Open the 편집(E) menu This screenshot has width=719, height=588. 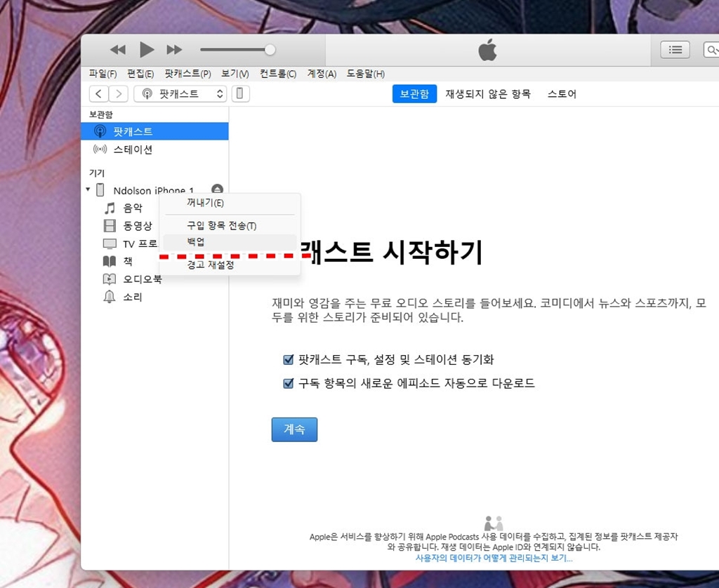140,74
